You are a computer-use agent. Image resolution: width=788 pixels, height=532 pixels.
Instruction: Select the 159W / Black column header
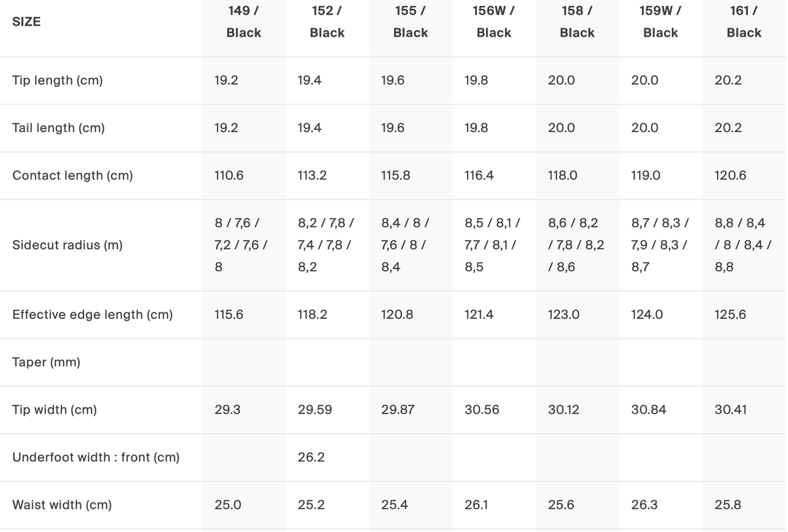(x=660, y=22)
